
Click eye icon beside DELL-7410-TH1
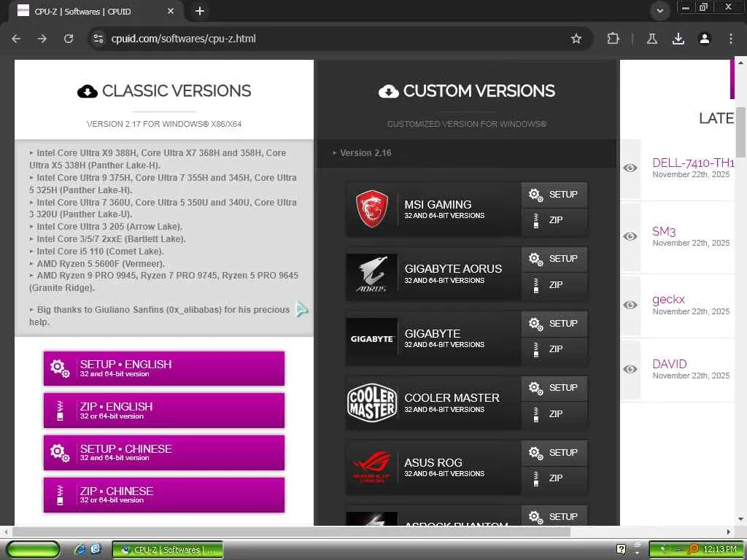(x=630, y=168)
